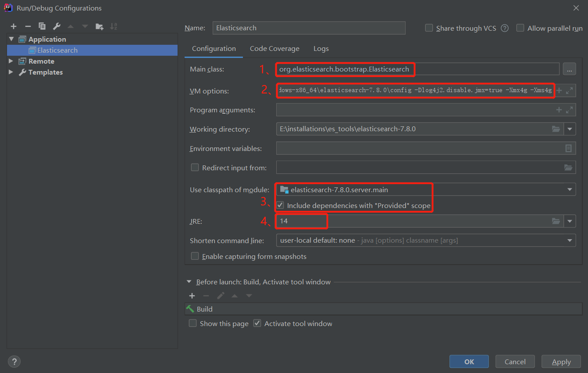The width and height of the screenshot is (588, 373).
Task: Uncheck Include dependencies with Provided scope
Action: click(x=280, y=205)
